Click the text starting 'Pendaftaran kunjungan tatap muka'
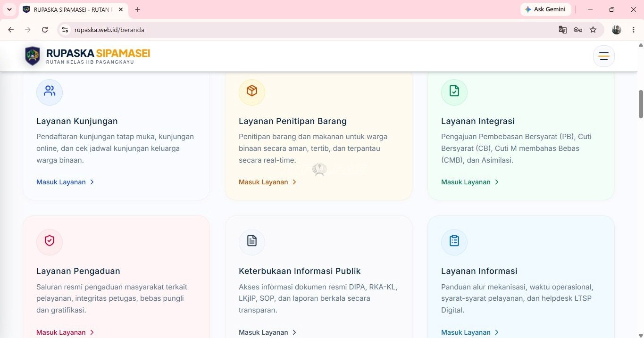644x338 pixels. (115, 148)
